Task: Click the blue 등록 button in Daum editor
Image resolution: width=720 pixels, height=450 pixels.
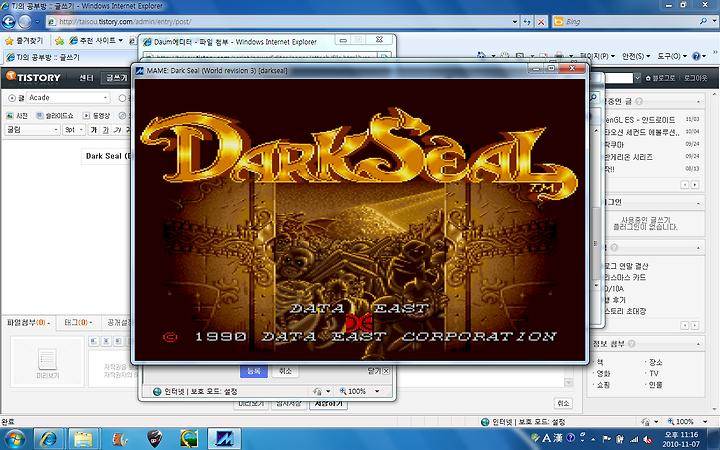Action: tap(254, 371)
